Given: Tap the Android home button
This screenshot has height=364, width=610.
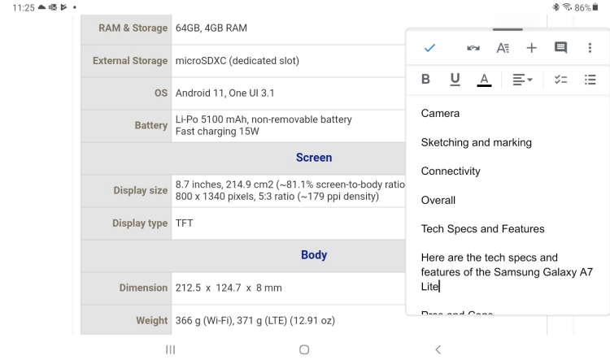Looking at the screenshot, I should tap(304, 349).
